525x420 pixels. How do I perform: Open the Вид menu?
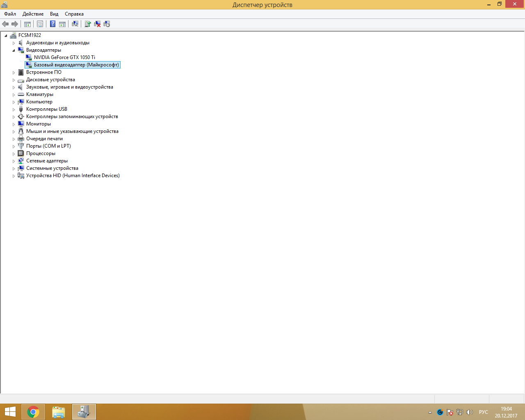(54, 14)
